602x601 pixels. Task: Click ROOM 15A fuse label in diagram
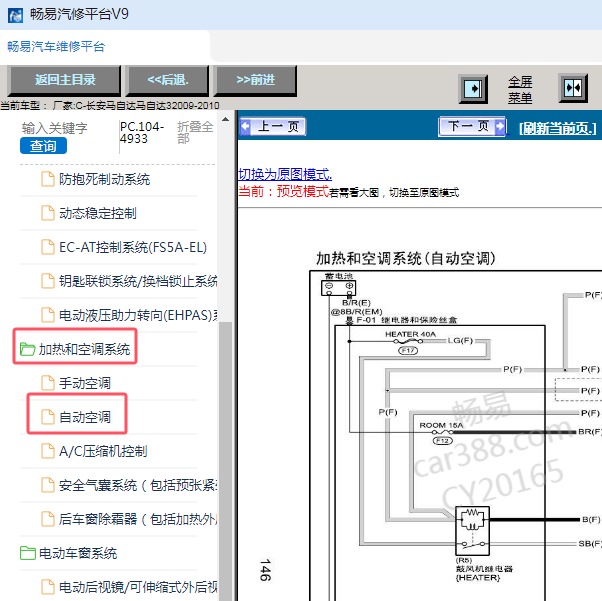441,426
